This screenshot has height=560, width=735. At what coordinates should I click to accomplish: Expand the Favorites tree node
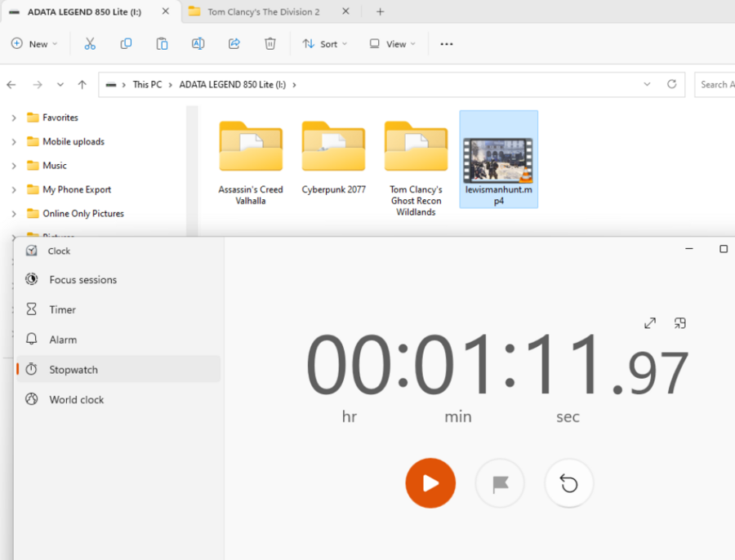click(x=14, y=118)
